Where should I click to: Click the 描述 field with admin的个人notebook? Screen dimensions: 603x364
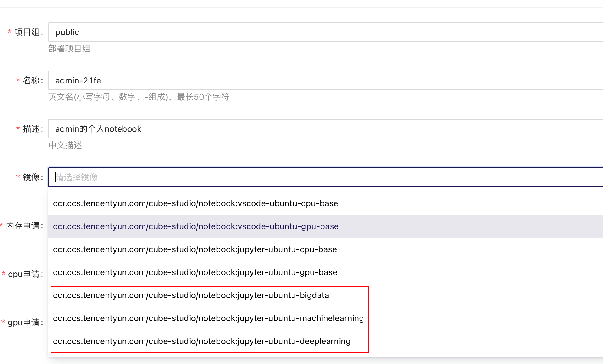[325, 129]
